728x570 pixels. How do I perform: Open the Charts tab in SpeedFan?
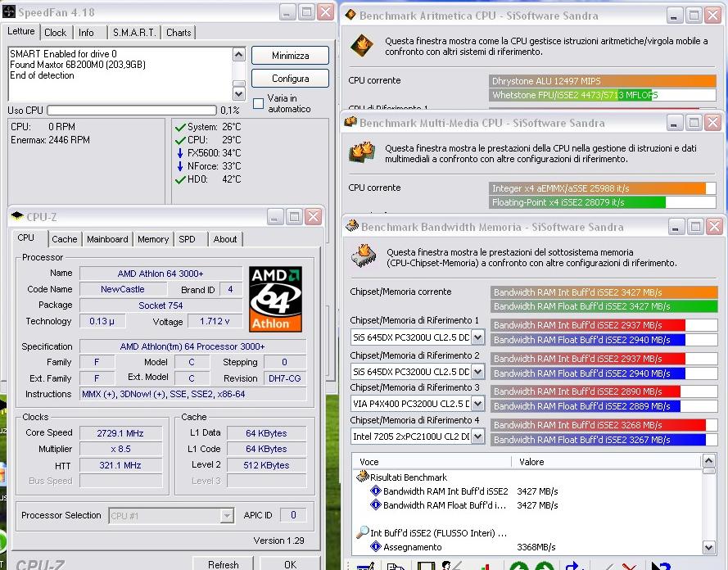179,33
